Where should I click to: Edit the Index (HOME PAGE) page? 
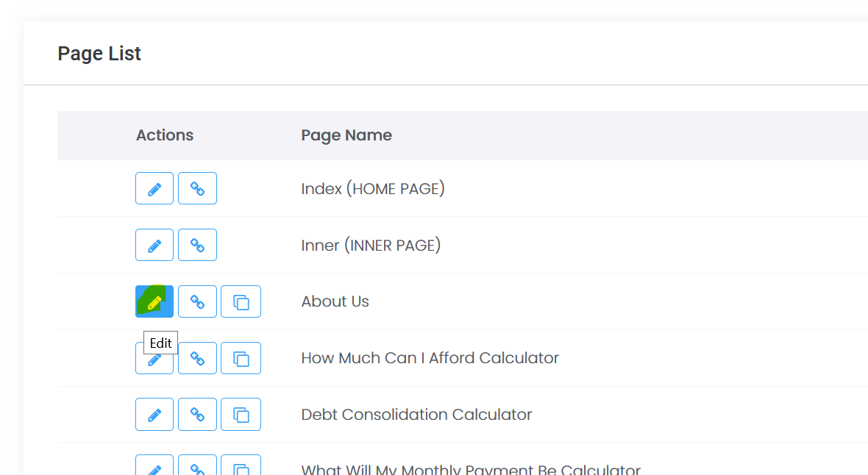[x=154, y=188]
